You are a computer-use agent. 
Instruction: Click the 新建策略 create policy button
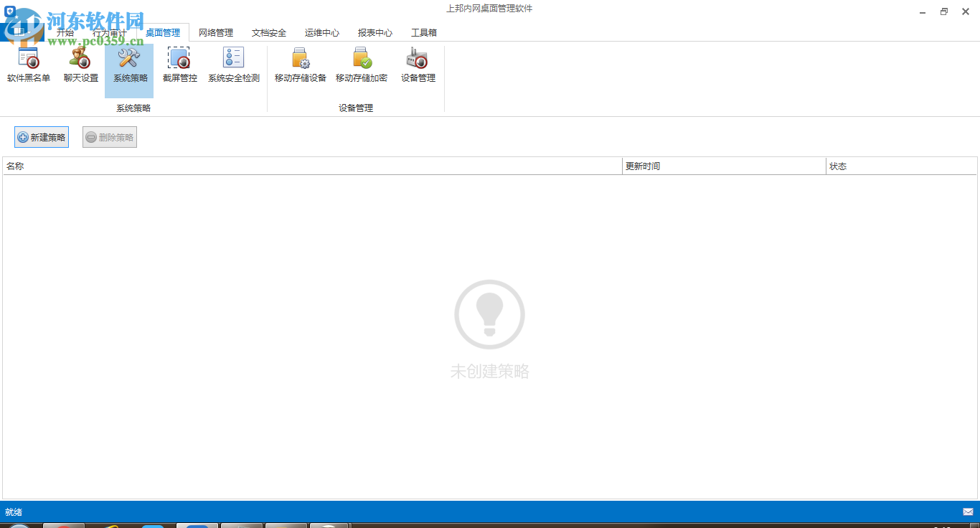[41, 136]
